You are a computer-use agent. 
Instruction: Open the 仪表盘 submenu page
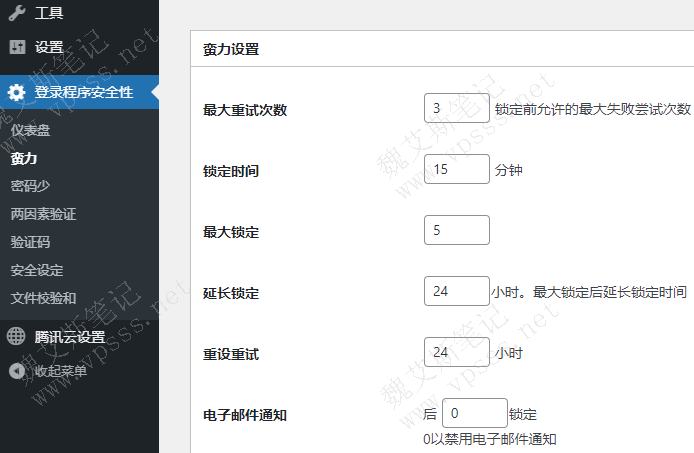[x=30, y=131]
